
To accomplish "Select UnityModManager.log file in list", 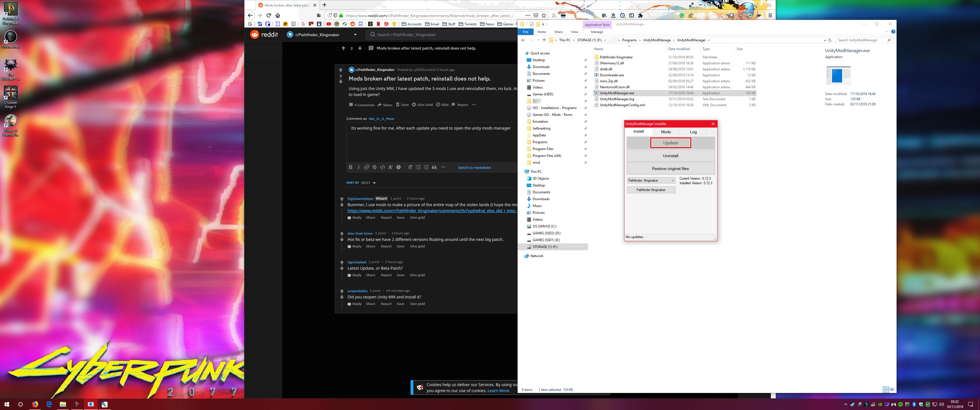I will [617, 99].
